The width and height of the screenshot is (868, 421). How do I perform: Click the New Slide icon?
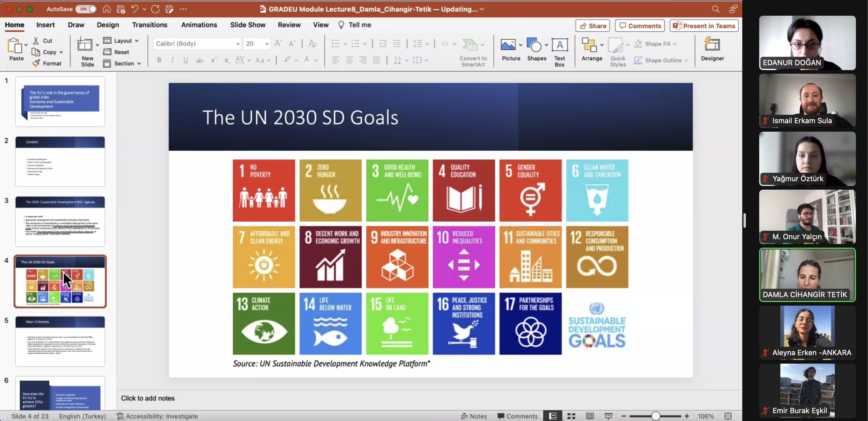pos(85,45)
